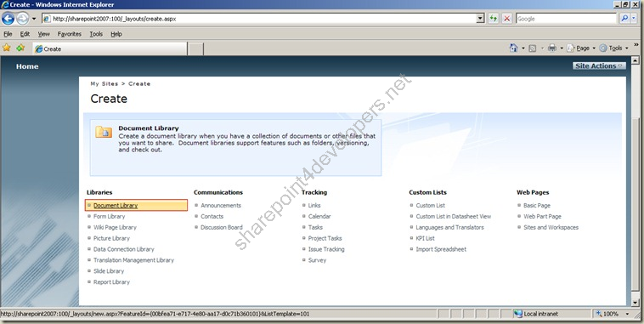Click the Import Spreadsheet link

point(441,249)
